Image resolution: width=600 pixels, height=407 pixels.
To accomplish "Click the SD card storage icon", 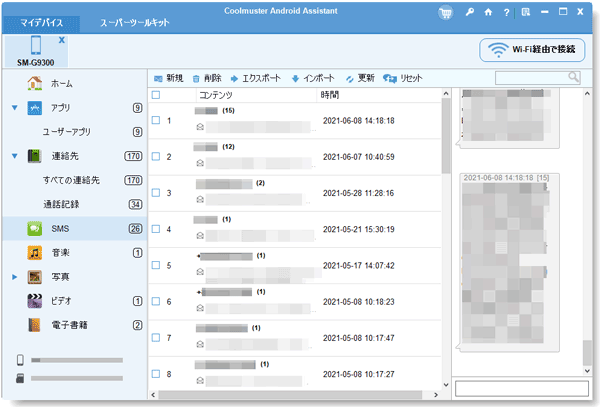I will pyautogui.click(x=20, y=378).
